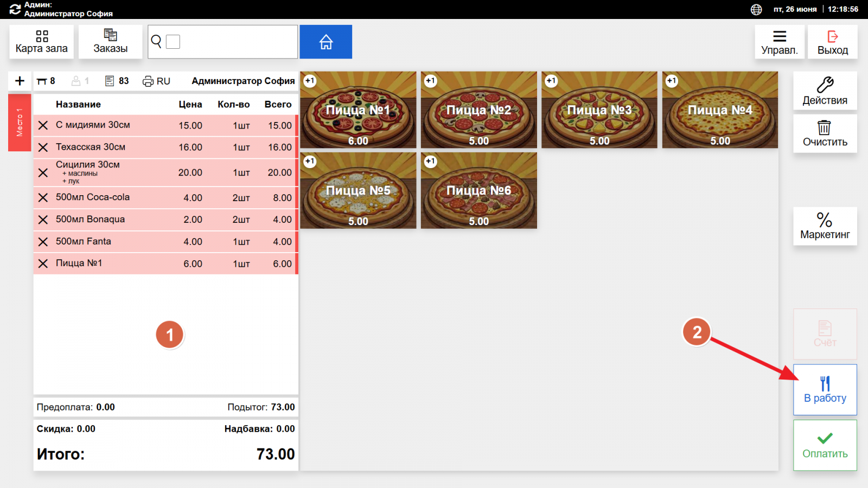Viewport: 868px width, 488px height.
Task: Open the Действия actions menu
Action: click(825, 91)
